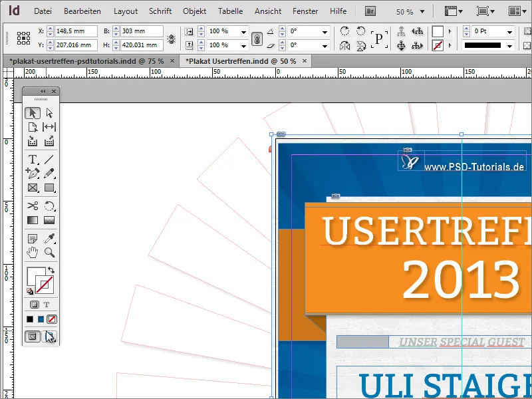Open shear angle dropdown
The width and height of the screenshot is (532, 399).
[x=325, y=45]
